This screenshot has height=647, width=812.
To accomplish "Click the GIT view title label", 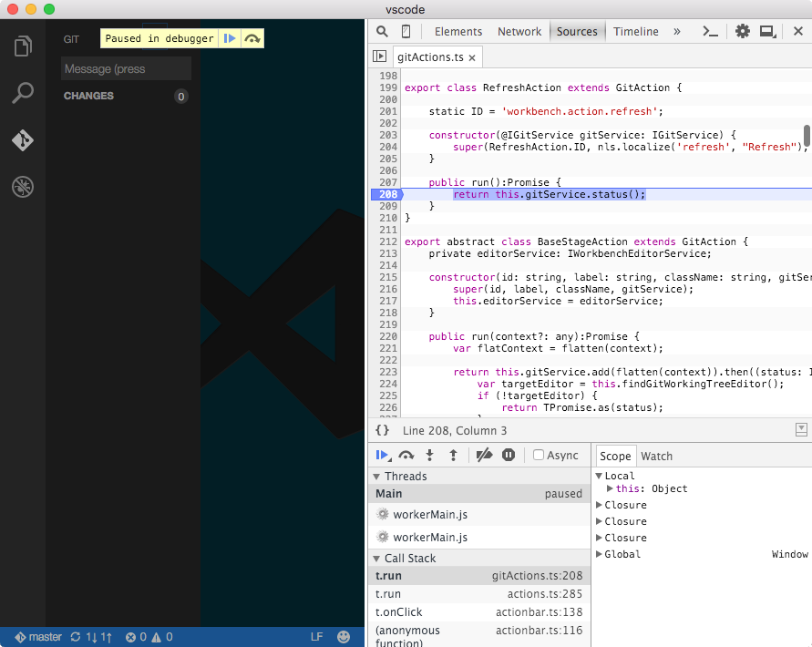I will pyautogui.click(x=71, y=39).
